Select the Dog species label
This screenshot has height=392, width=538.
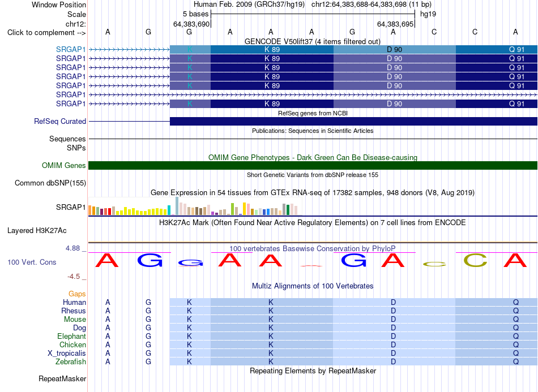click(79, 328)
